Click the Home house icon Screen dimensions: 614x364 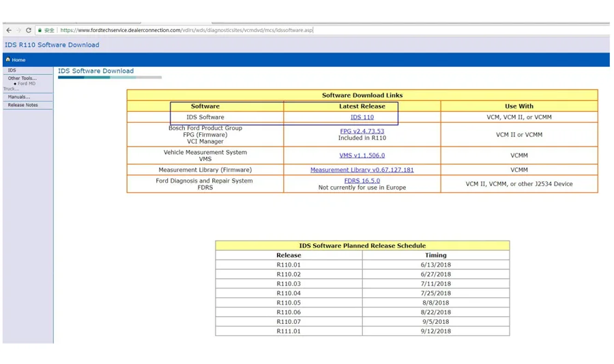(8, 59)
